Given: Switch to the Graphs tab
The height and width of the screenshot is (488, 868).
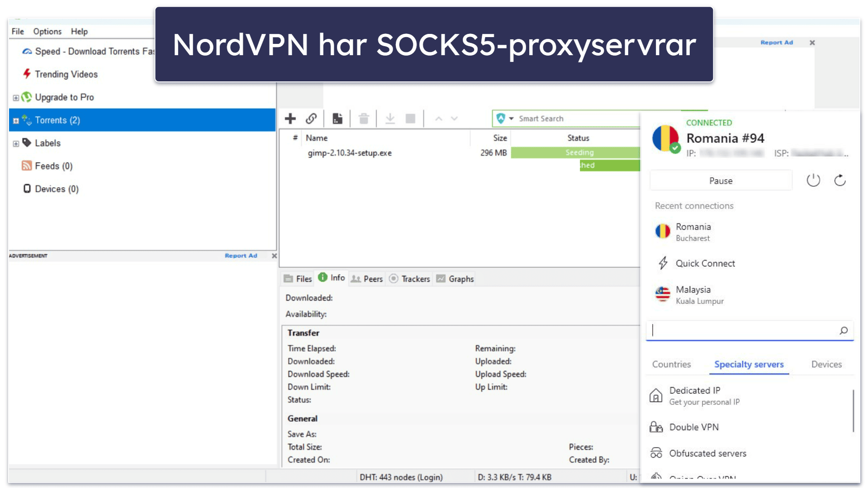Looking at the screenshot, I should 455,279.
